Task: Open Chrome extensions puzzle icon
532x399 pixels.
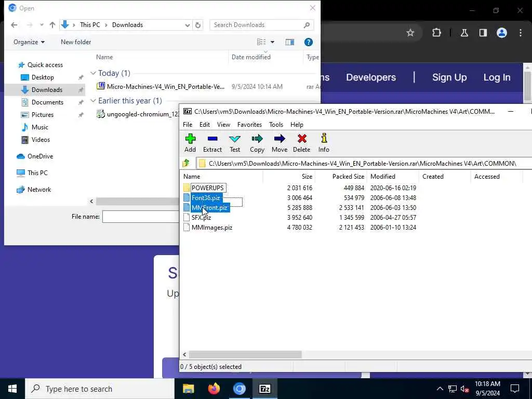Action: tap(436, 33)
